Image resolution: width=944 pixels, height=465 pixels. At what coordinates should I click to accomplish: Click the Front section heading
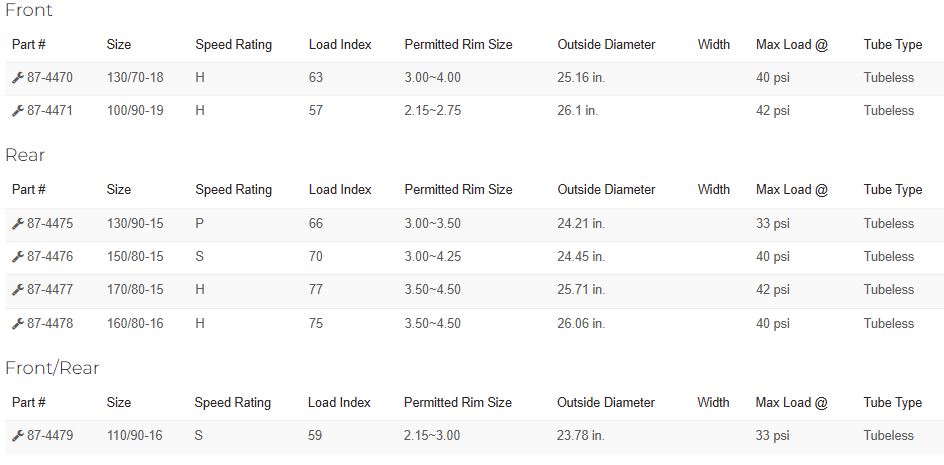click(x=28, y=10)
